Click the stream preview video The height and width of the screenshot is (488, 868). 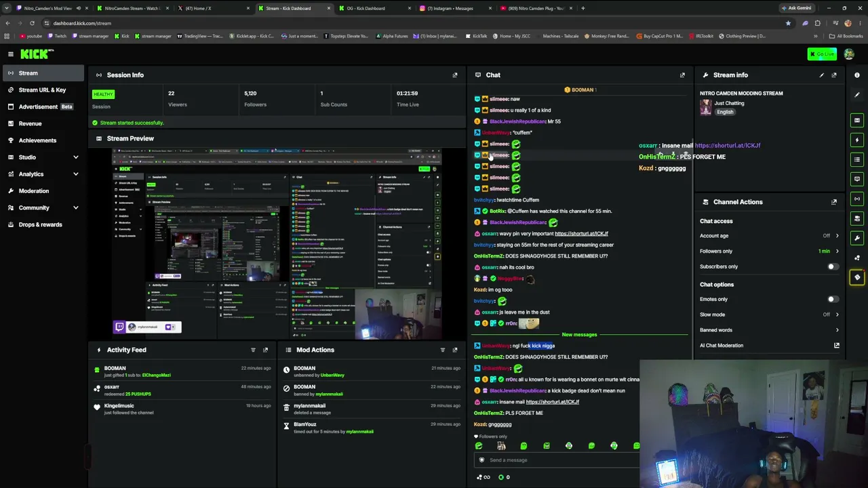click(x=277, y=244)
